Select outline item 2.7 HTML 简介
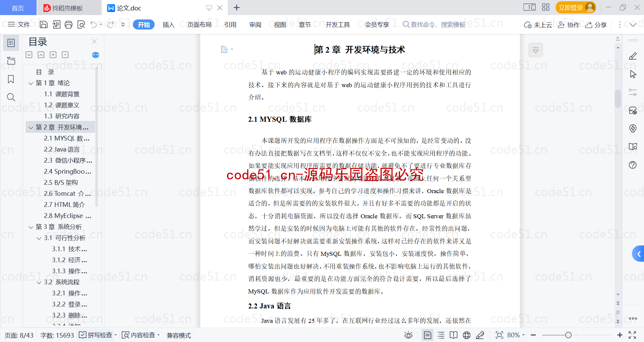Image resolution: width=644 pixels, height=342 pixels. click(x=64, y=205)
